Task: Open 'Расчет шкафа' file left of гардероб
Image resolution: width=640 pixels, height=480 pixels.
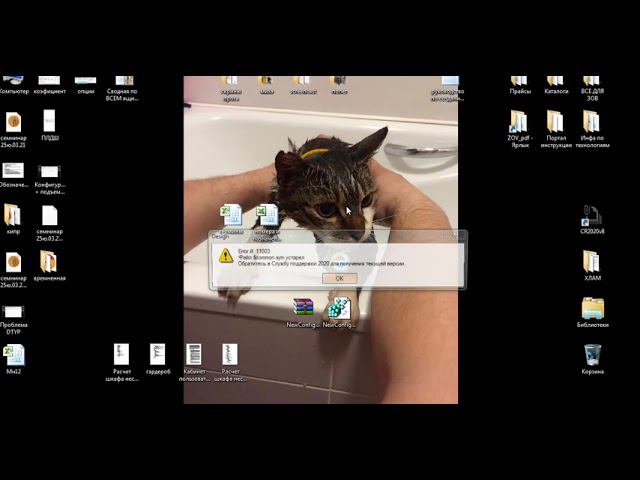Action: point(122,362)
